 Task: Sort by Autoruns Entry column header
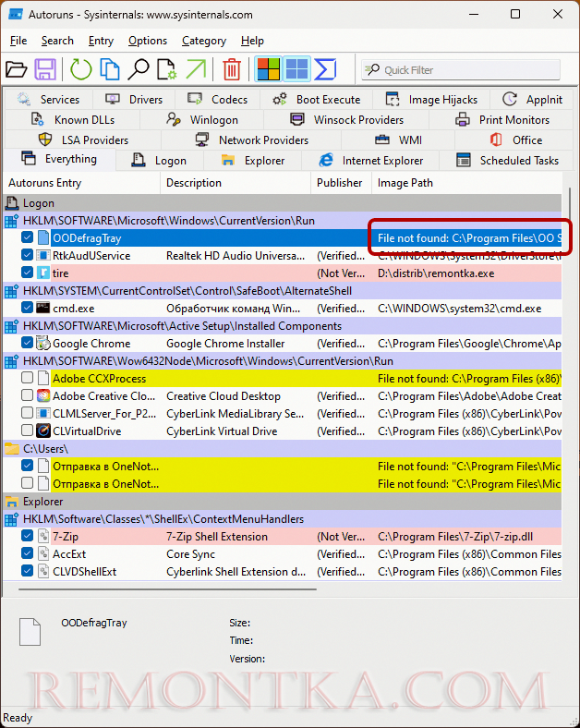click(x=81, y=183)
